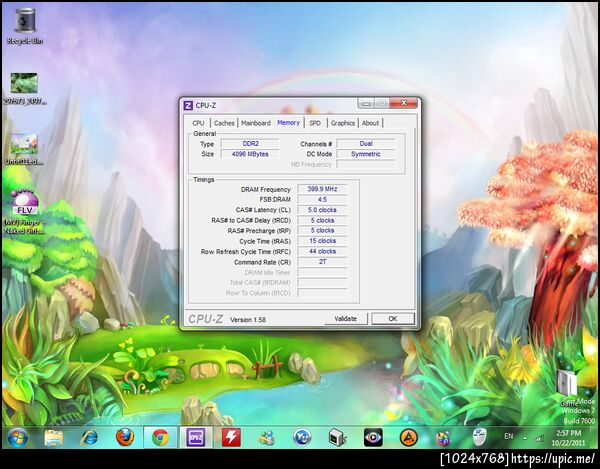Click the EN language indicator
600x469 pixels.
coord(509,436)
